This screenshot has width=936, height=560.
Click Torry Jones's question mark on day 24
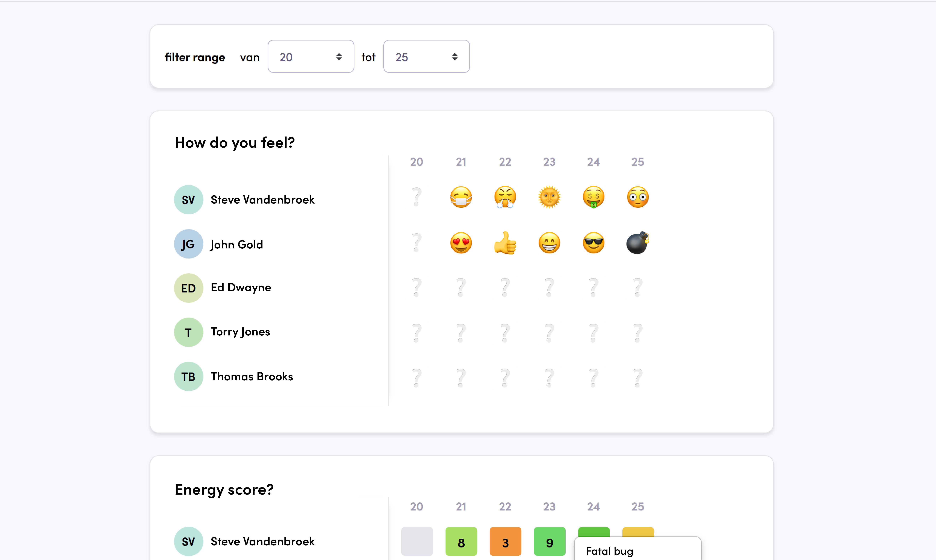click(593, 333)
